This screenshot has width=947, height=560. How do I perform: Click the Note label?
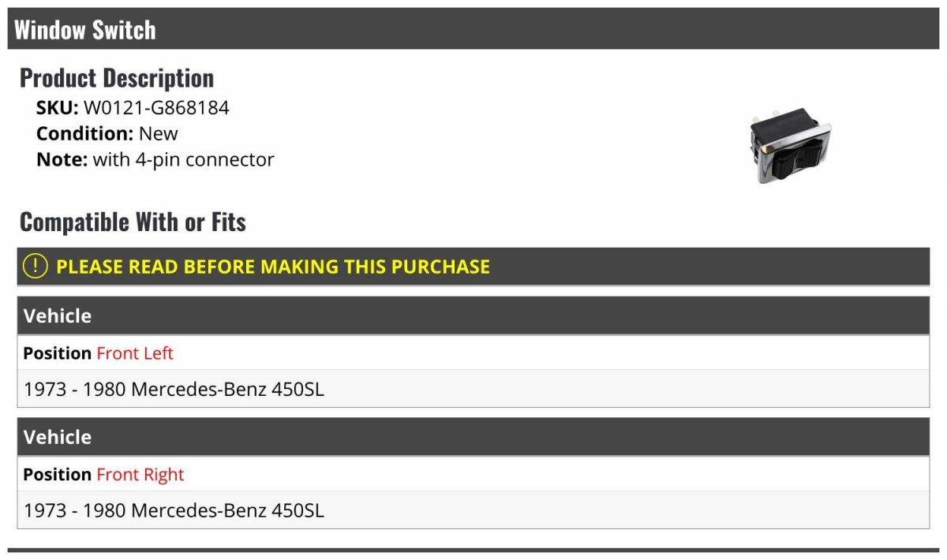[62, 159]
